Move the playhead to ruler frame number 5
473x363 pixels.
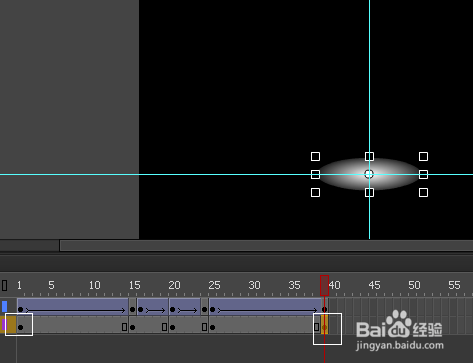pyautogui.click(x=51, y=285)
